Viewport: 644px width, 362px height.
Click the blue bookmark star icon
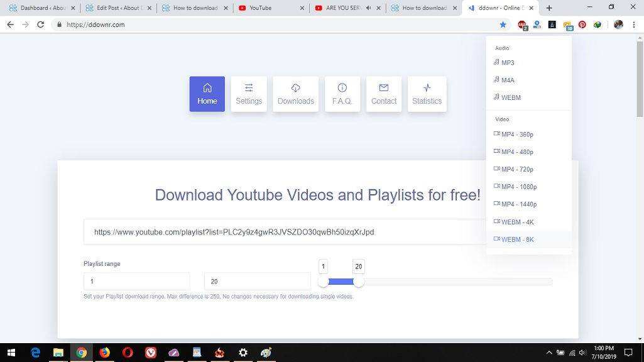click(503, 25)
